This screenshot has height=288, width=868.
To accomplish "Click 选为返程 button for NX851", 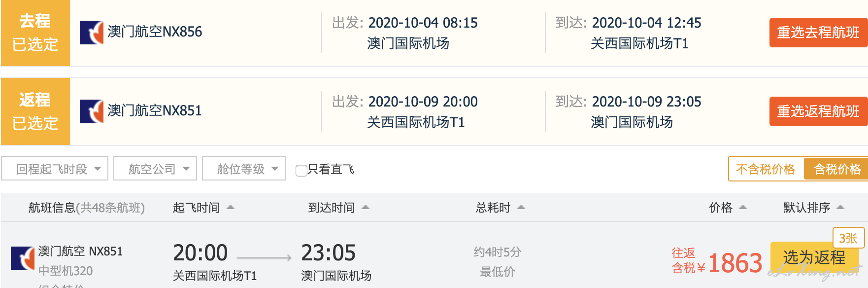I will (x=814, y=257).
